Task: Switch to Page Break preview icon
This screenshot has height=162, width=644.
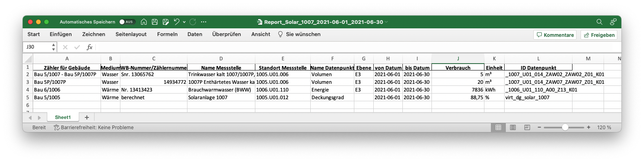Action: coord(527,128)
